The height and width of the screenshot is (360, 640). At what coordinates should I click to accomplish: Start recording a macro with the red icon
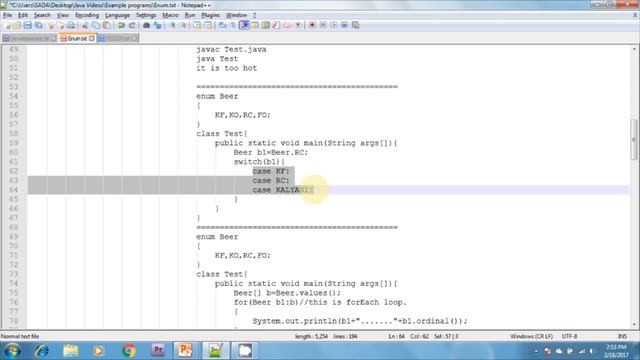[x=312, y=25]
